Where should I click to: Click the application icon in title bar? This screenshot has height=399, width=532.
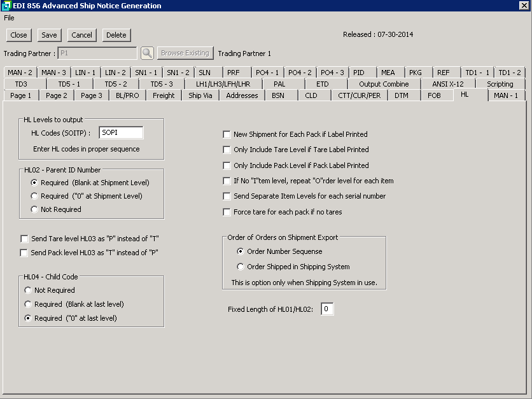[7, 6]
